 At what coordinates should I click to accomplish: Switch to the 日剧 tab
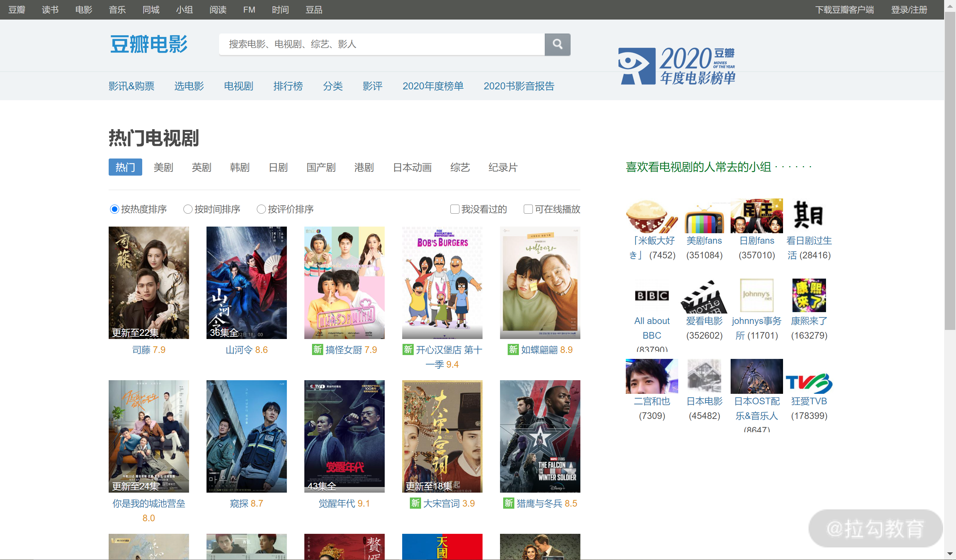tap(278, 167)
